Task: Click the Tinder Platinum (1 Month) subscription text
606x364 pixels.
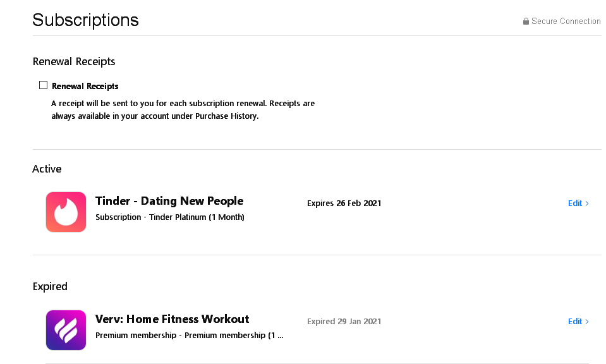Action: pyautogui.click(x=169, y=217)
